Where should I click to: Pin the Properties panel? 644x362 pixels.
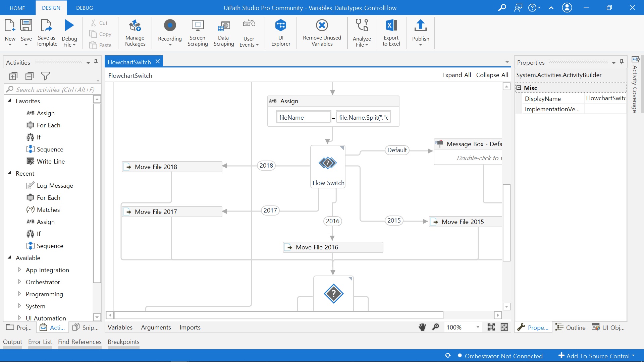pyautogui.click(x=622, y=62)
